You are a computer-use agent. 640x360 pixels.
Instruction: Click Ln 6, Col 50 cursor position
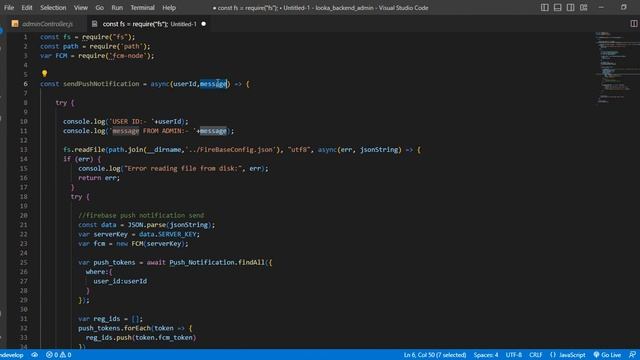[435, 355]
